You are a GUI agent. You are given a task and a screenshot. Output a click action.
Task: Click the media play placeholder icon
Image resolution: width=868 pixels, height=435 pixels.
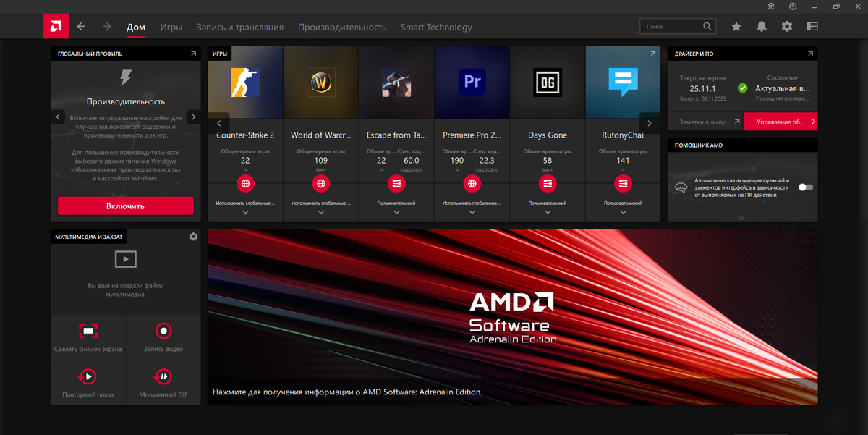pos(126,259)
